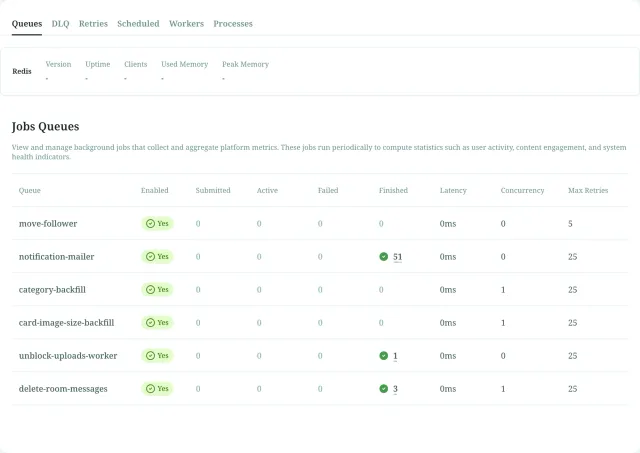The image size is (640, 453).
Task: Click the Queue column header
Action: 29,190
